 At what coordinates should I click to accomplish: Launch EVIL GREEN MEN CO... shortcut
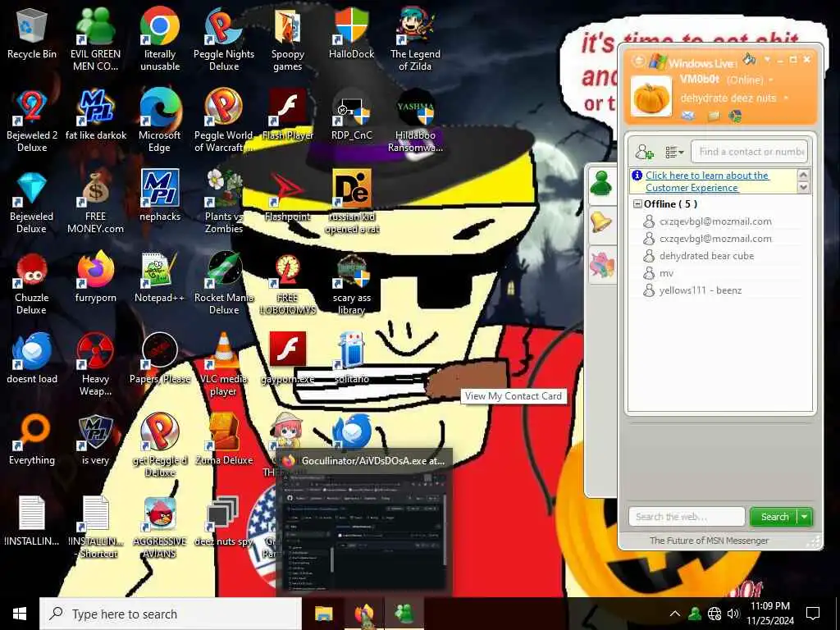95,39
